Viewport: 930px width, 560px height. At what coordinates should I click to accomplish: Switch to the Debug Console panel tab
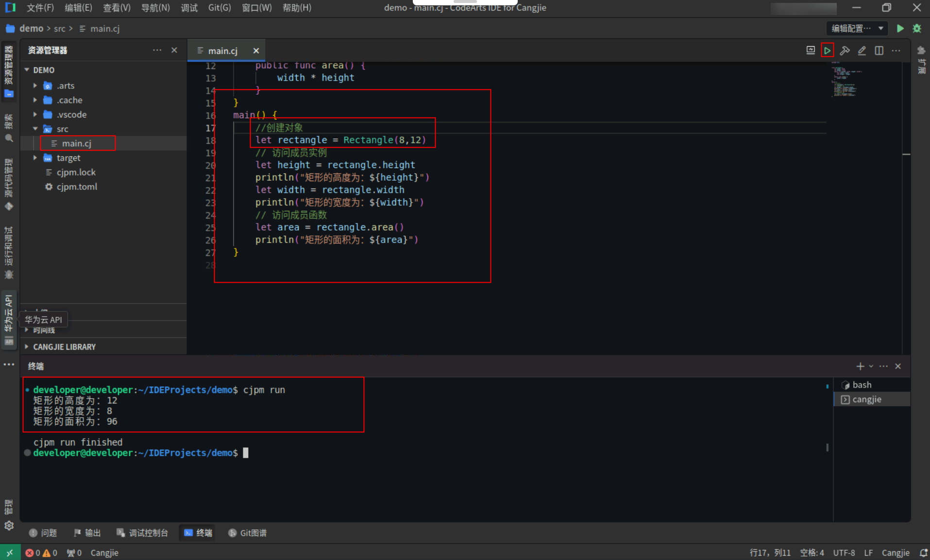142,533
